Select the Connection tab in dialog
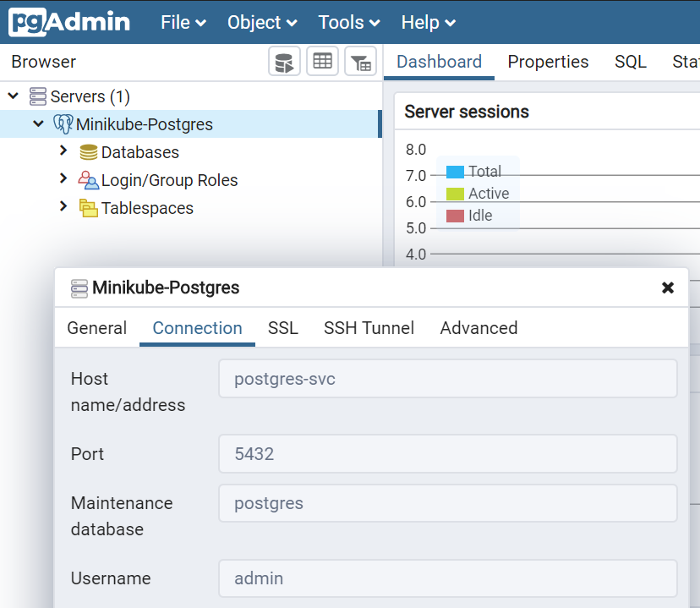 [197, 328]
